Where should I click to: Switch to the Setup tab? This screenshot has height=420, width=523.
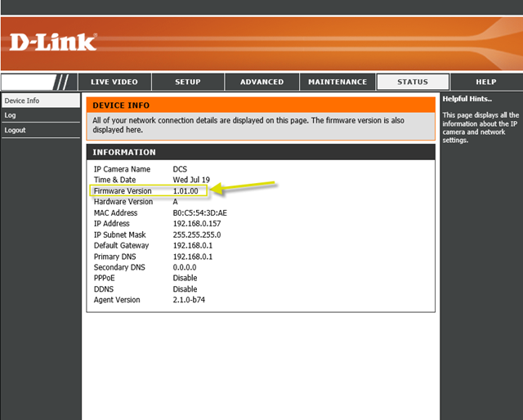pyautogui.click(x=188, y=82)
